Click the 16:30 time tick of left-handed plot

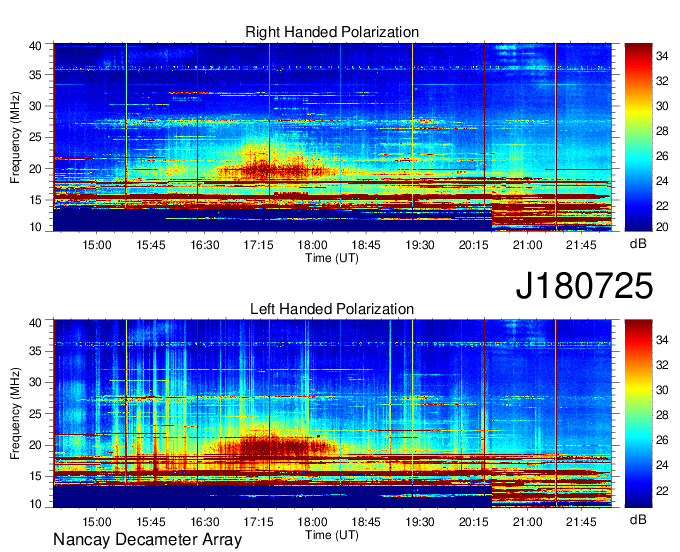[205, 521]
